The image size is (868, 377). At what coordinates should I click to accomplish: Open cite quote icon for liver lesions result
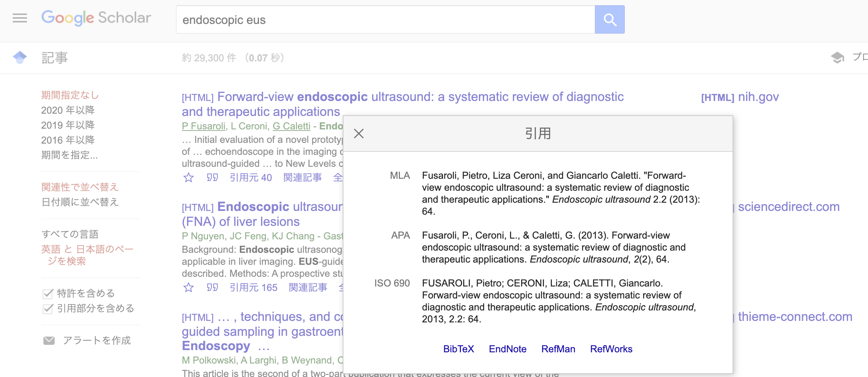click(x=212, y=288)
